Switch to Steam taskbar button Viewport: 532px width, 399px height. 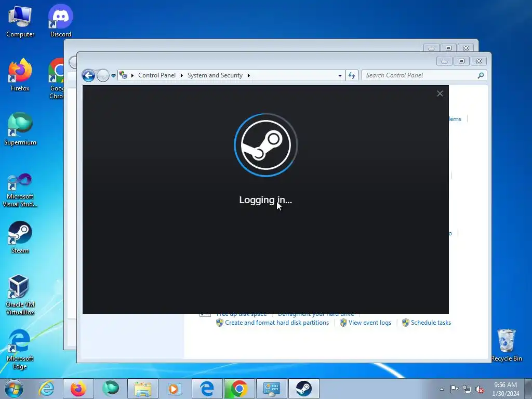[303, 389]
